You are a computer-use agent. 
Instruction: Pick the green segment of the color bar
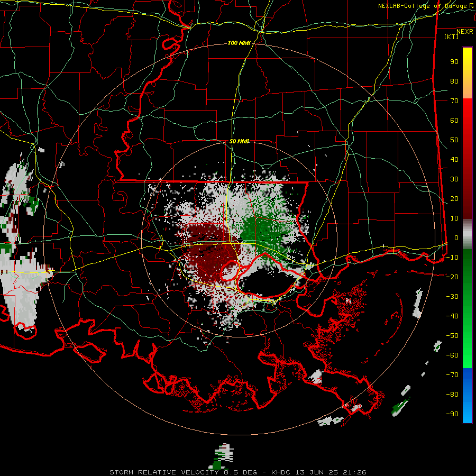467,309
